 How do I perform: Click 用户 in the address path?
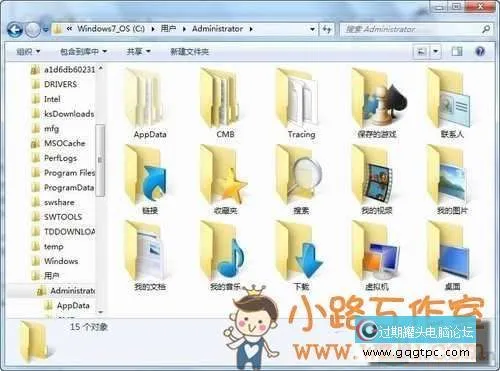click(168, 29)
